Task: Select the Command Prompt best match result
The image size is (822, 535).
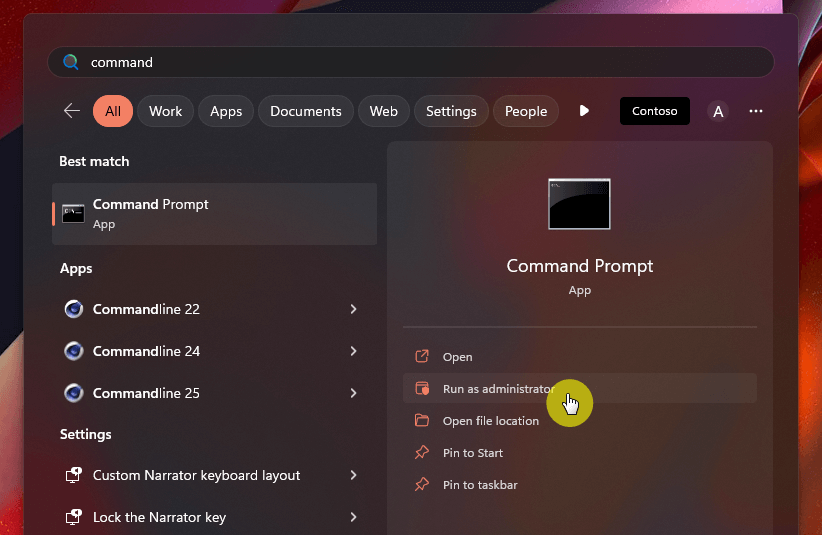Action: tap(214, 214)
